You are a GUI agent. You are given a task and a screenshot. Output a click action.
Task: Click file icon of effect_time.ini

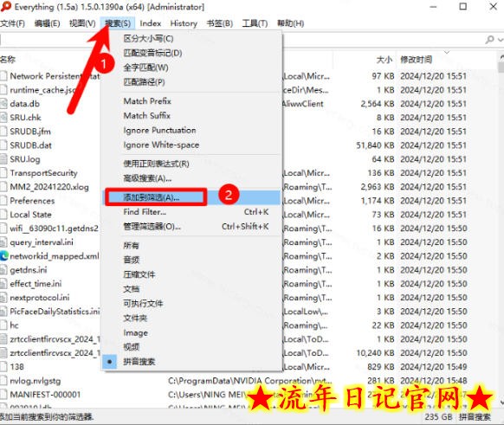point(3,284)
